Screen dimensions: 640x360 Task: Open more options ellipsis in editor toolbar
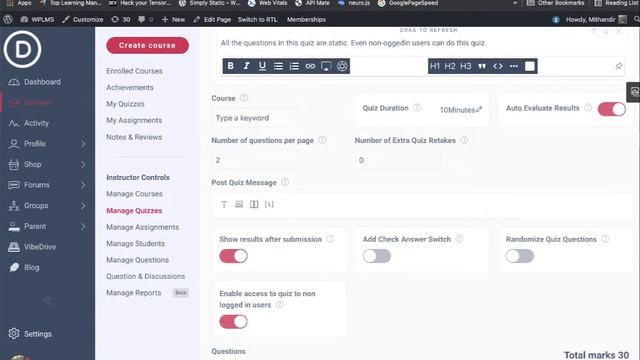click(513, 66)
